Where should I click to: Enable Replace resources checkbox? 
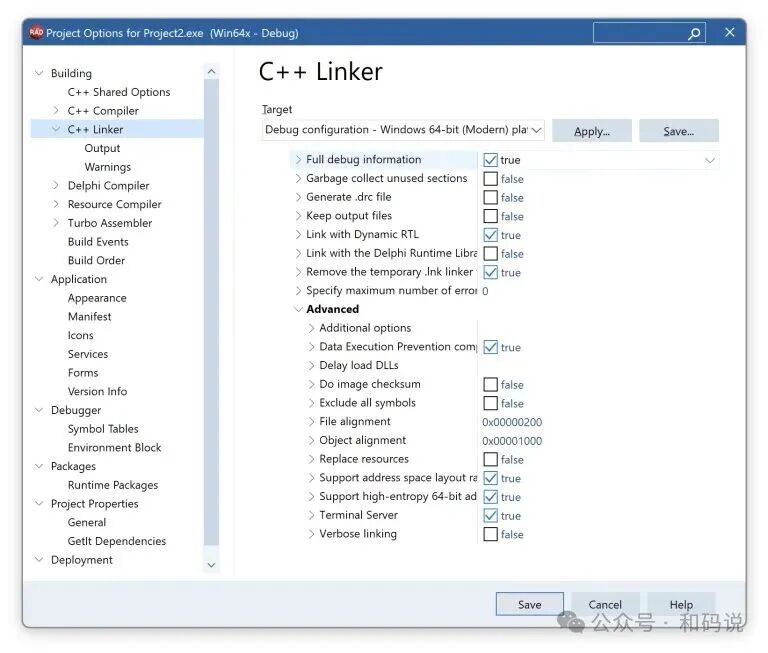pyautogui.click(x=490, y=460)
